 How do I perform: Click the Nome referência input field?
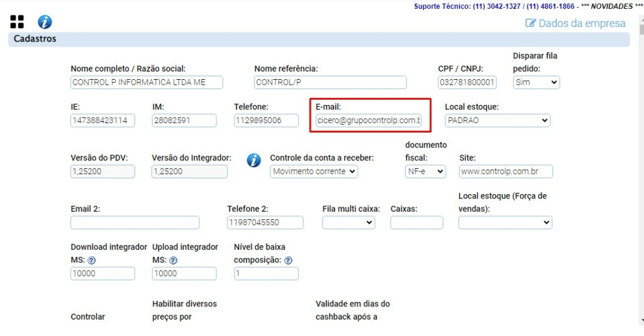330,82
